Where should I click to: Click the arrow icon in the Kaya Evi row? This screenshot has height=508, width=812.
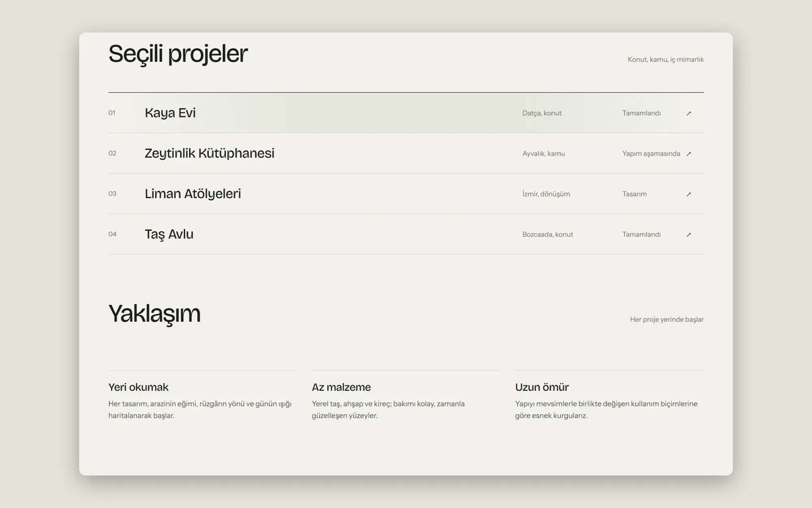tap(689, 113)
